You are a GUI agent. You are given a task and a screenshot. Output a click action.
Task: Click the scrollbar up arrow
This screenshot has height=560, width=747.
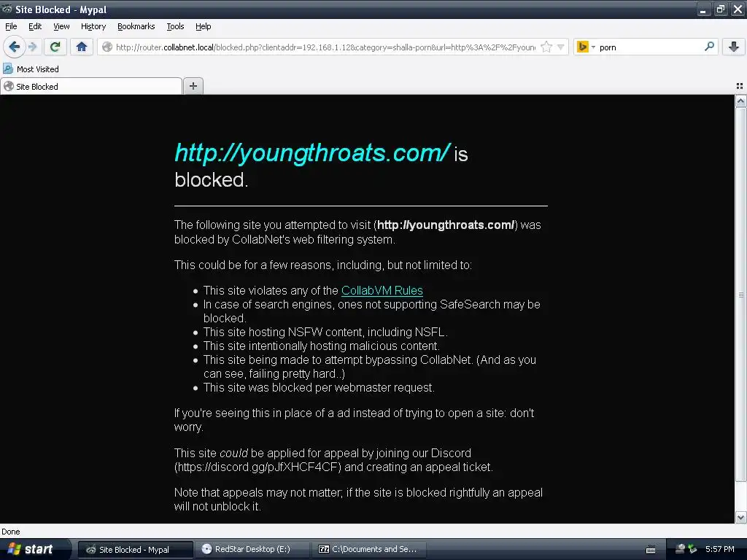pos(740,101)
